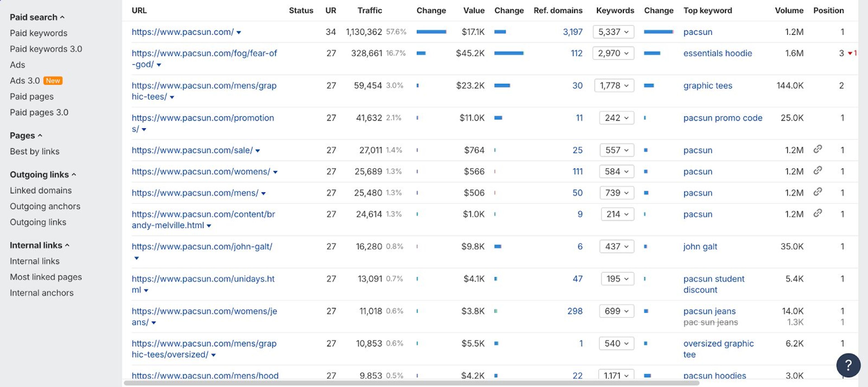The height and width of the screenshot is (387, 868).
Task: Open Paid keywords in sidebar
Action: click(38, 33)
